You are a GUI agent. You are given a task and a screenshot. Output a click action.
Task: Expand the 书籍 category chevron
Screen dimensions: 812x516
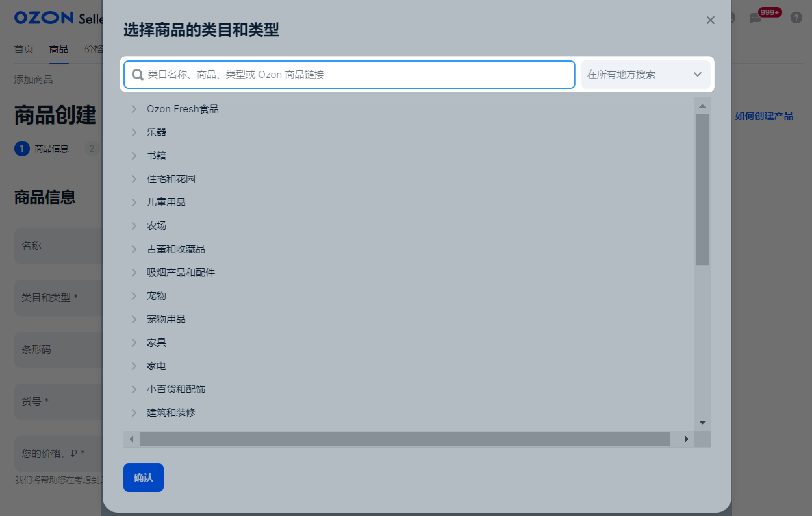134,156
